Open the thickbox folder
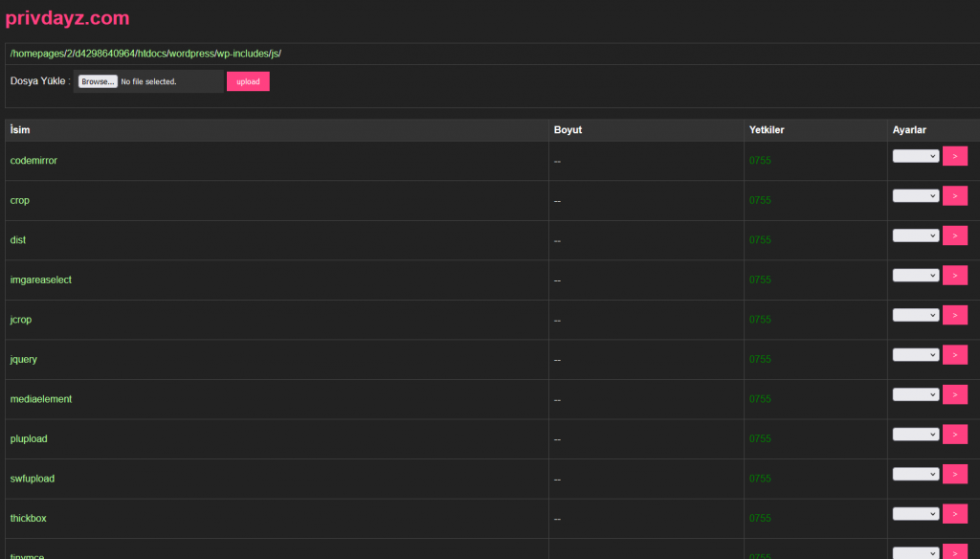This screenshot has height=559, width=980. [28, 518]
